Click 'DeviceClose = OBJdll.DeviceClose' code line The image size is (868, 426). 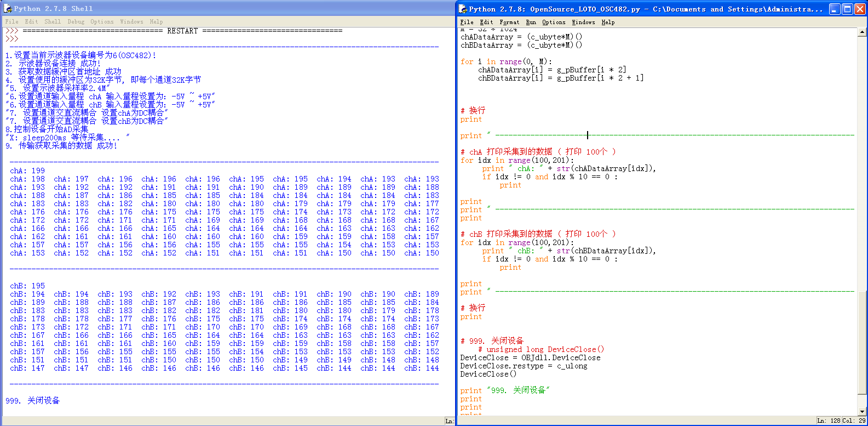tap(530, 357)
